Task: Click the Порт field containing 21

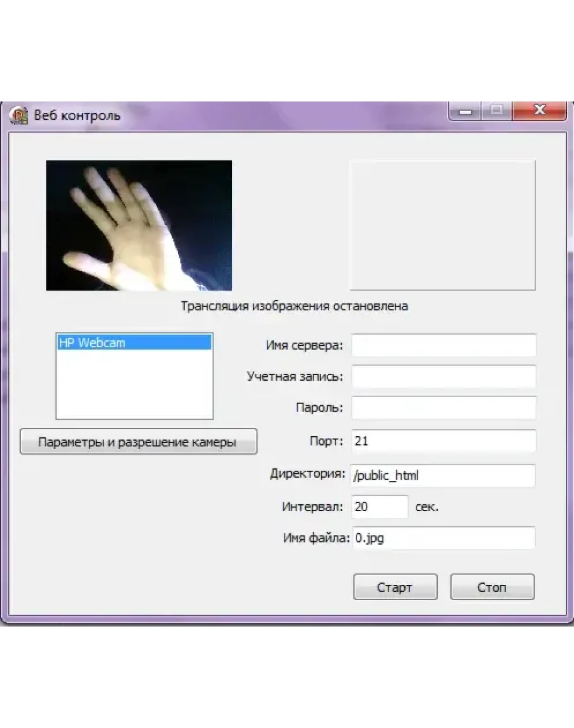Action: pos(443,441)
